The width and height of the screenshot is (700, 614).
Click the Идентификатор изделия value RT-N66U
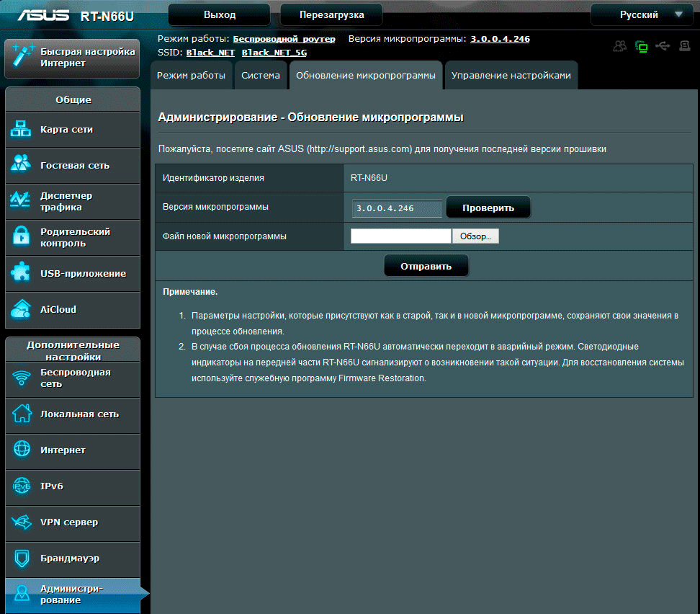[x=369, y=178]
